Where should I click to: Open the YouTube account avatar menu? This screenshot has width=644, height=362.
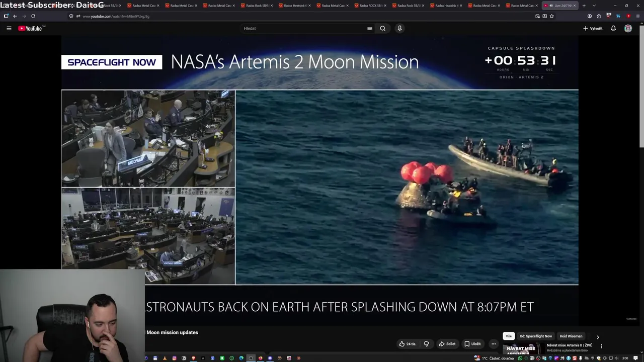[628, 28]
